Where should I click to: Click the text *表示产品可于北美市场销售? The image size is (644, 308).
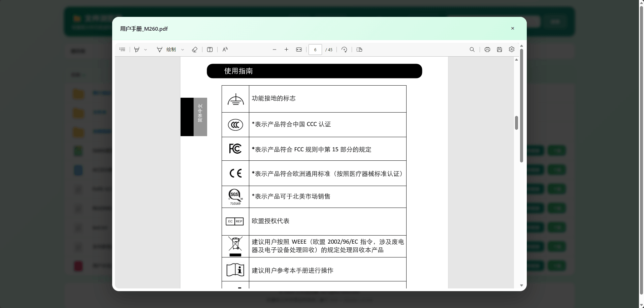[x=291, y=196]
